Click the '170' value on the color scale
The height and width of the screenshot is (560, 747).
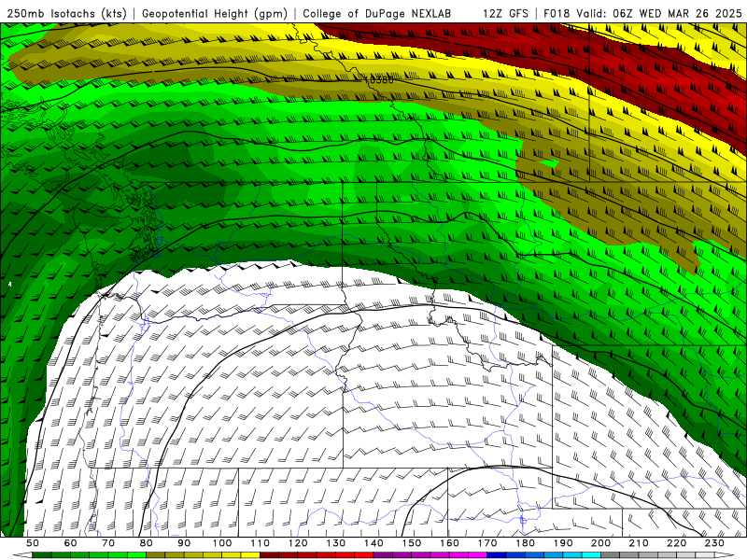click(487, 543)
